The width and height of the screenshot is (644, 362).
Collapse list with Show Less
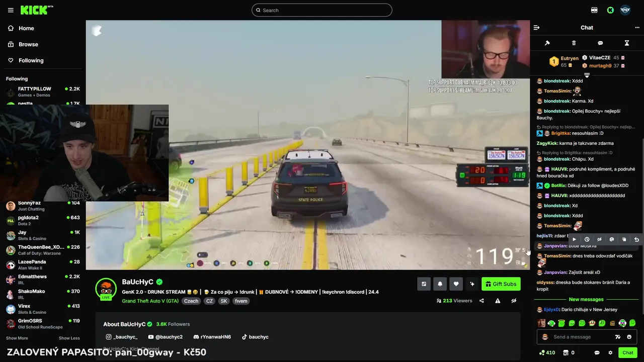click(x=69, y=338)
